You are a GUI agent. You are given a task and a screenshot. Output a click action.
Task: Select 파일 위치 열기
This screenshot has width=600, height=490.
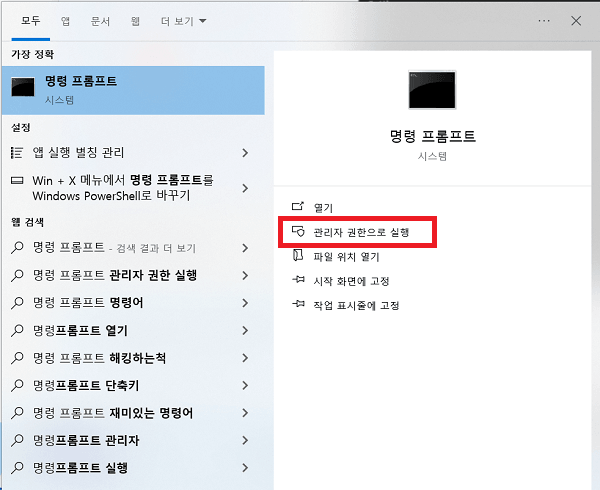[x=346, y=257]
